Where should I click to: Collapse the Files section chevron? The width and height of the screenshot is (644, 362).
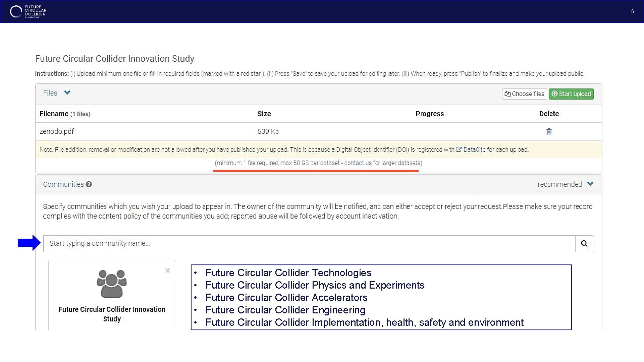tap(67, 93)
